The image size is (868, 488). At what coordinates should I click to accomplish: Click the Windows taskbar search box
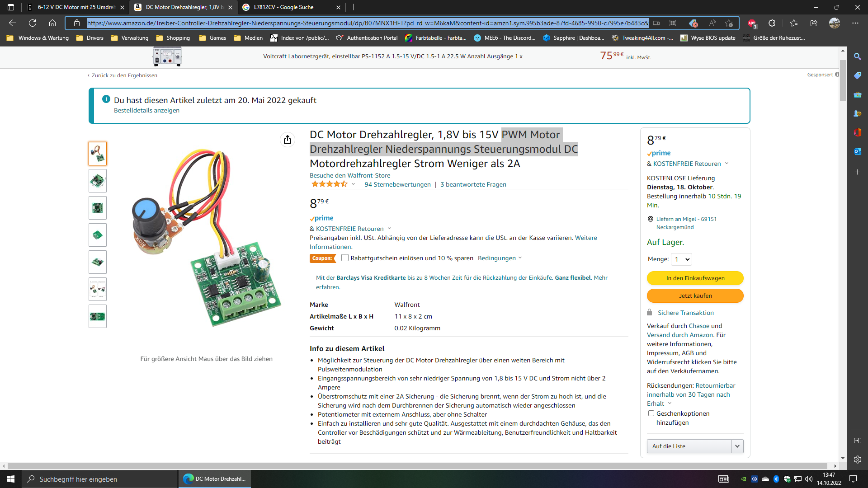point(99,479)
